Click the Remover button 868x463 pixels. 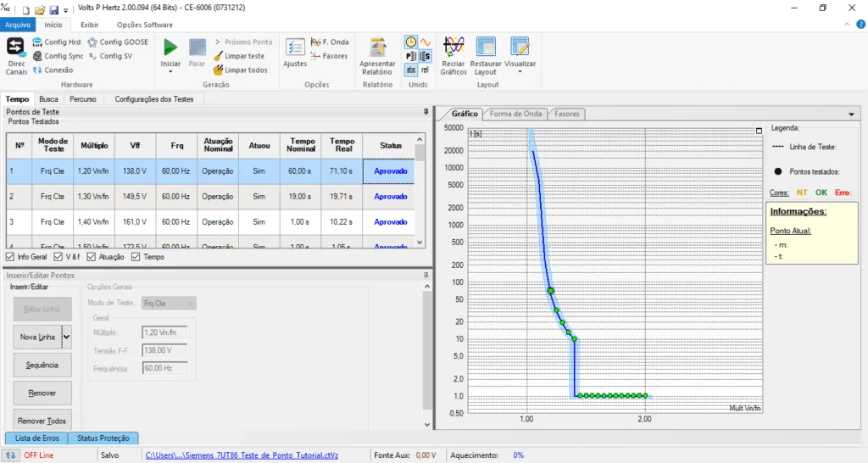pyautogui.click(x=42, y=393)
